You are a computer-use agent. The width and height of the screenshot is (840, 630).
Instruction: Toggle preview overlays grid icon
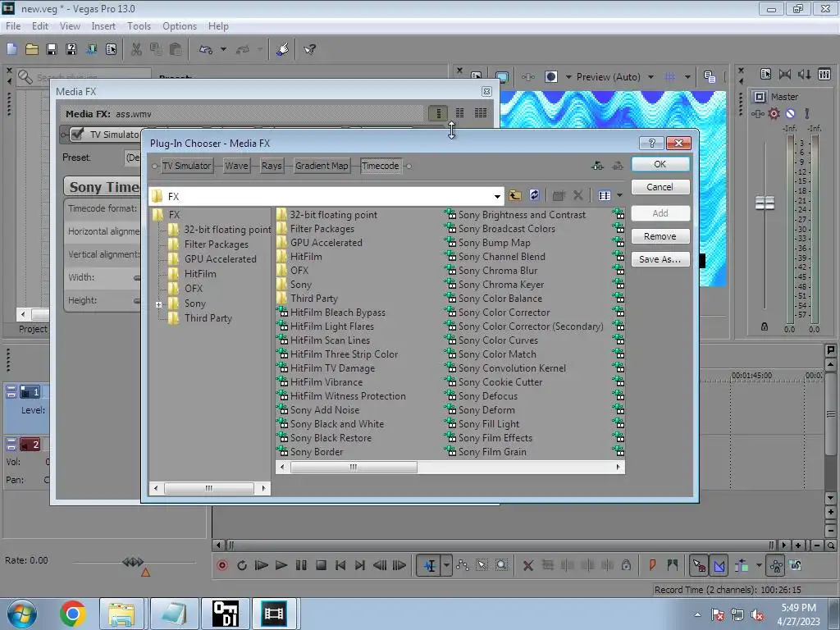point(669,76)
